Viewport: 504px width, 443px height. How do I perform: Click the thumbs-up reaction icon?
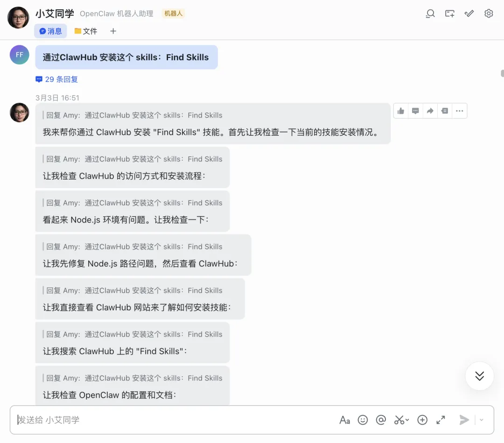pyautogui.click(x=401, y=111)
